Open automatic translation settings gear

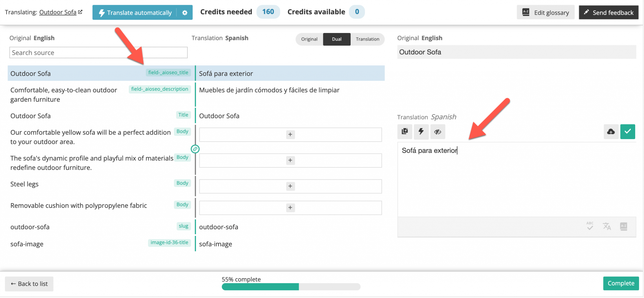pyautogui.click(x=185, y=13)
